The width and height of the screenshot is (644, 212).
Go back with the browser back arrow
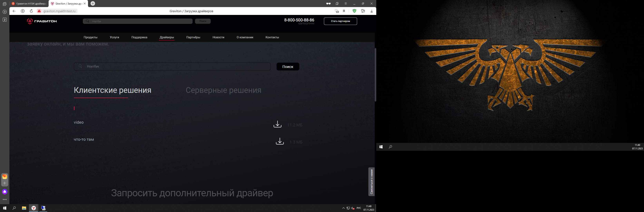(14, 11)
